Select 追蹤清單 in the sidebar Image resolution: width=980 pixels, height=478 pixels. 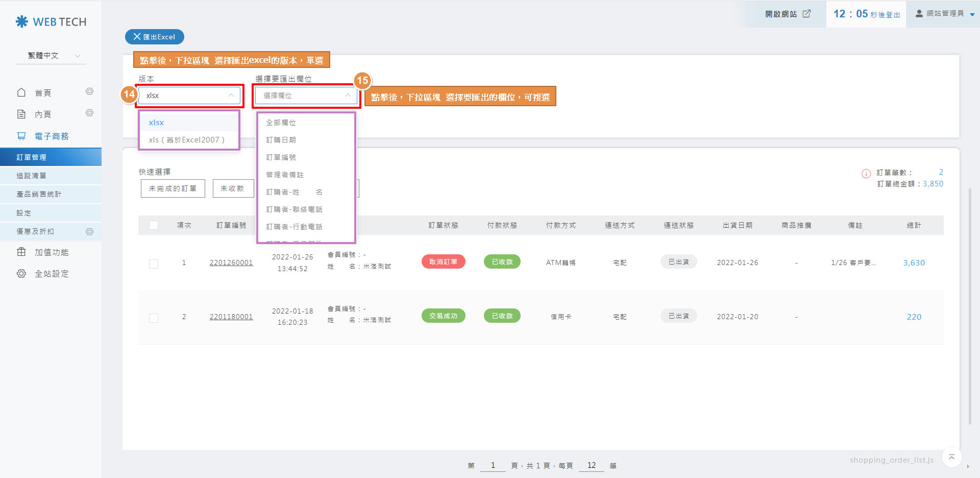(32, 176)
